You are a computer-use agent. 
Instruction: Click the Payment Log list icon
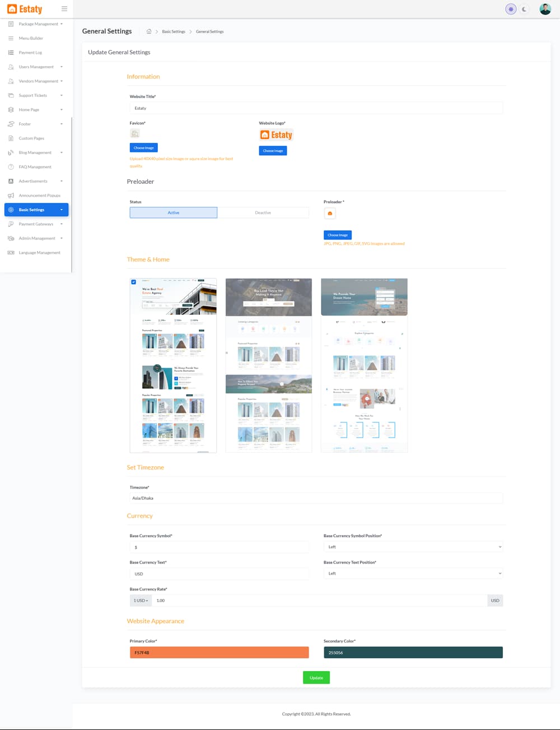11,53
